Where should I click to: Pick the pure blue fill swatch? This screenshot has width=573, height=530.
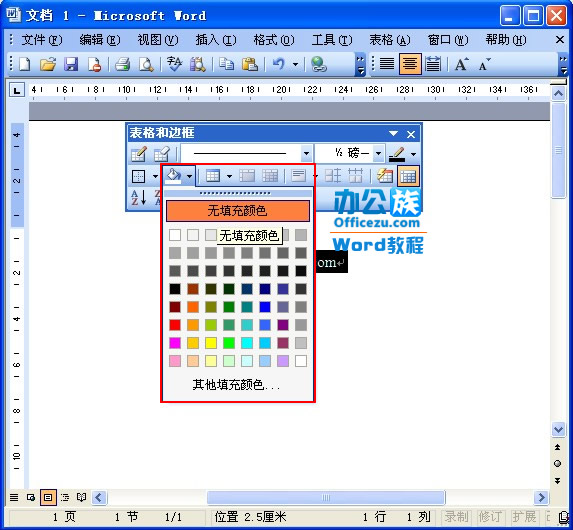tap(265, 307)
